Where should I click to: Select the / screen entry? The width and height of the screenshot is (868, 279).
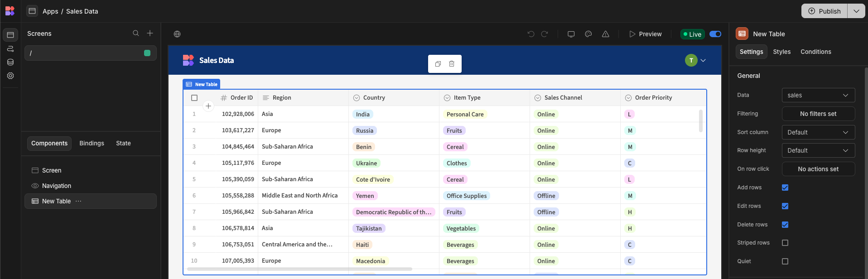pos(91,53)
